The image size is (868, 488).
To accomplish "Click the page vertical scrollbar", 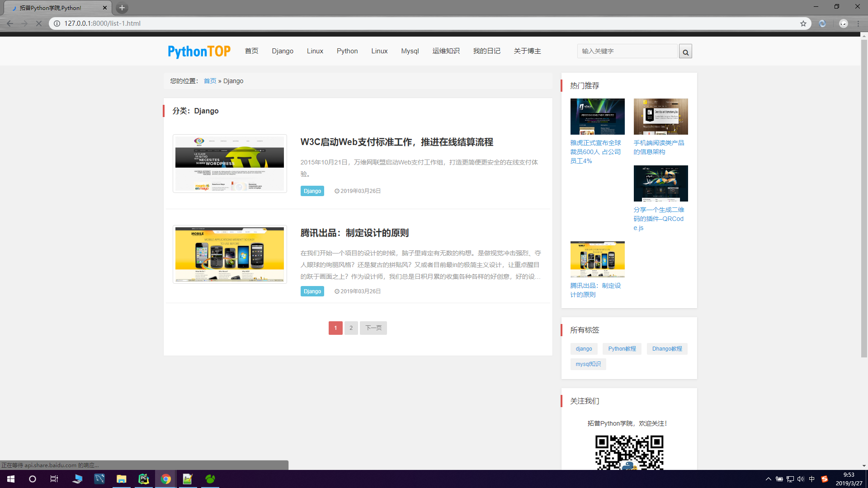I will 864,199.
